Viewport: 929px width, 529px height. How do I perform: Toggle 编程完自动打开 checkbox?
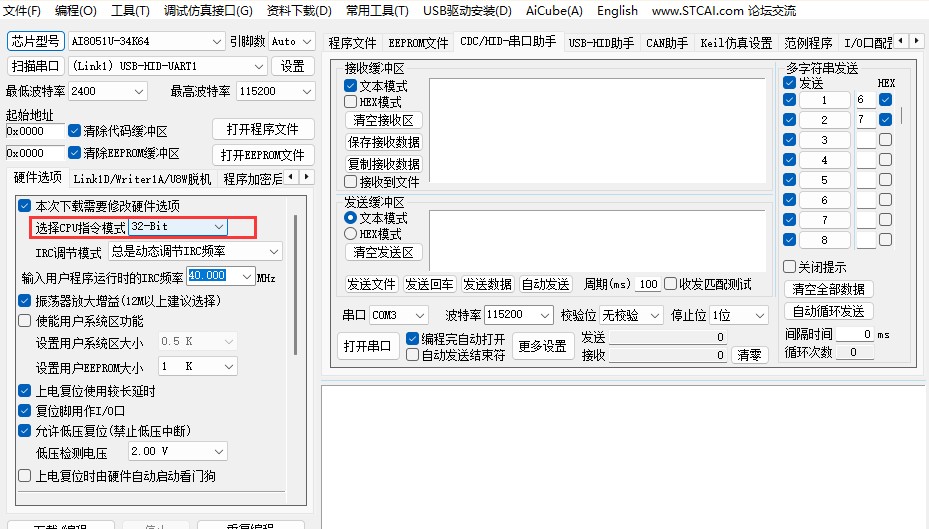[412, 338]
